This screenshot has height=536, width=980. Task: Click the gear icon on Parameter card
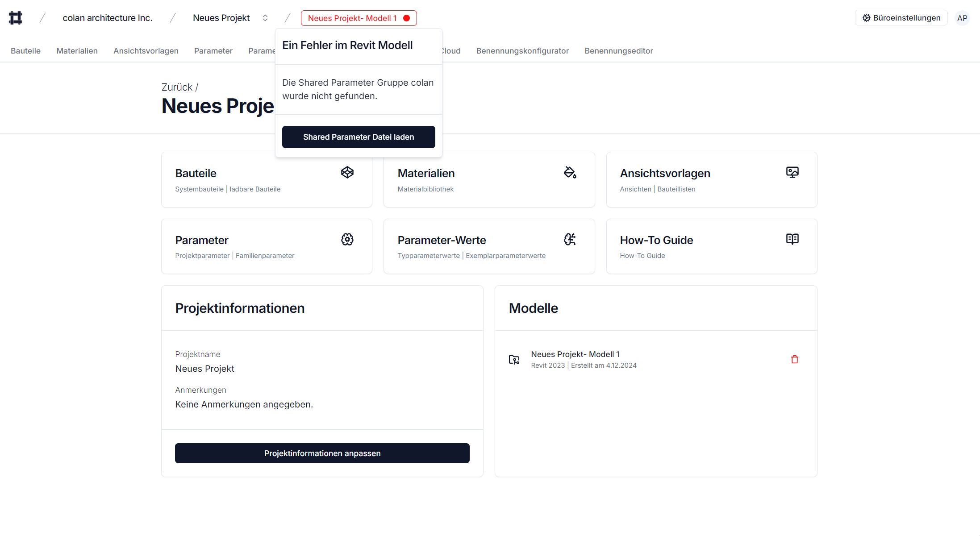(347, 239)
